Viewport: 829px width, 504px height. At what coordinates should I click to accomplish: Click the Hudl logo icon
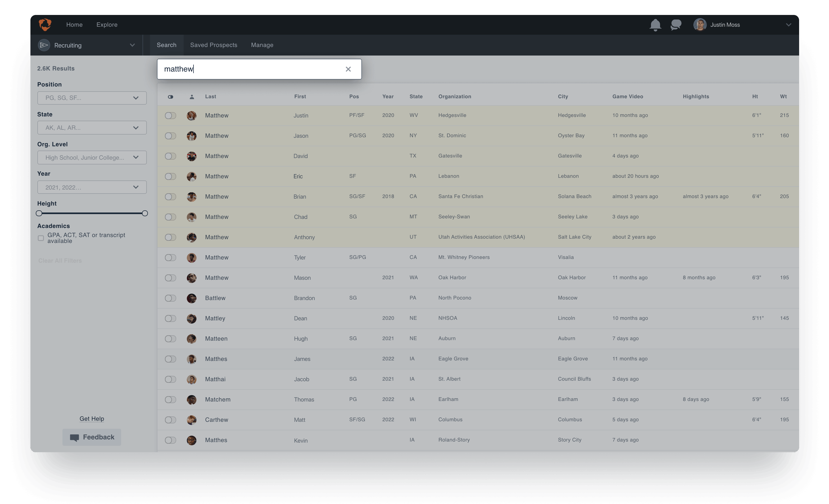(x=45, y=25)
